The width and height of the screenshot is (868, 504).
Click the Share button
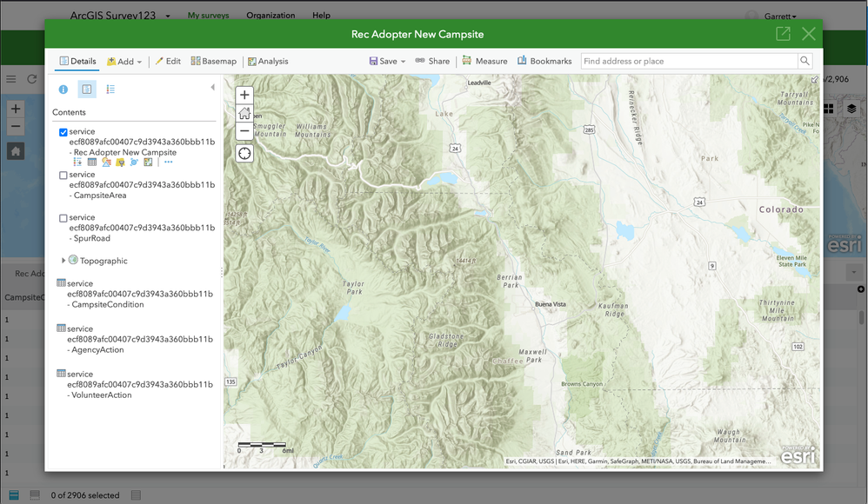(432, 62)
